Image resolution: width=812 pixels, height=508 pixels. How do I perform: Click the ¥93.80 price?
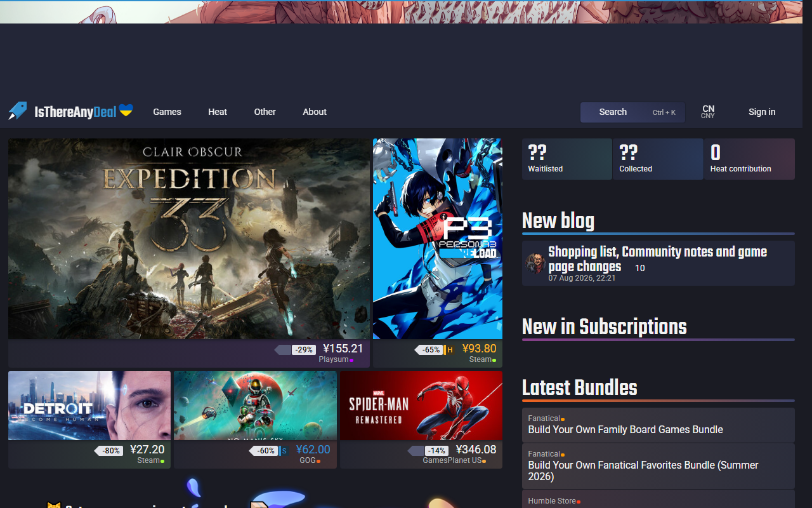(x=480, y=349)
